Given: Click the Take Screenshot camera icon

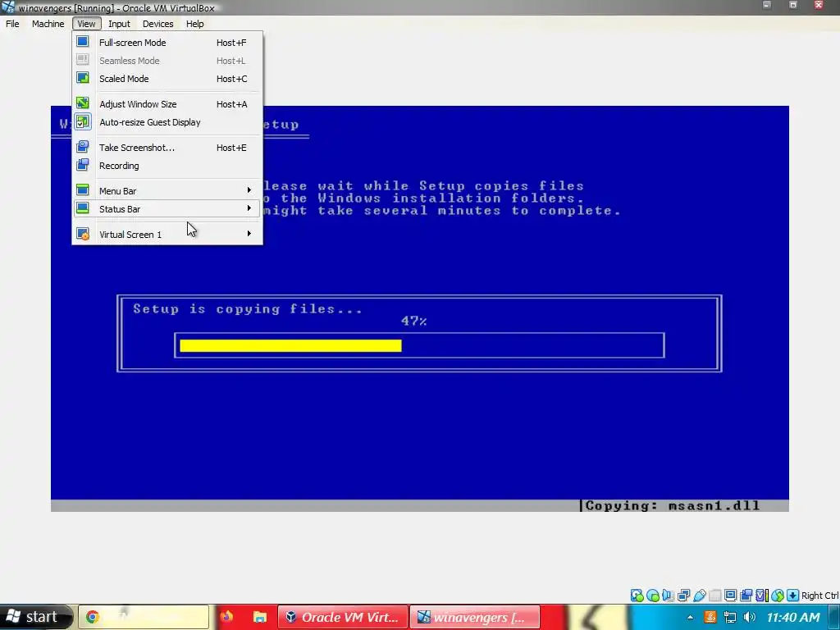Looking at the screenshot, I should [83, 147].
